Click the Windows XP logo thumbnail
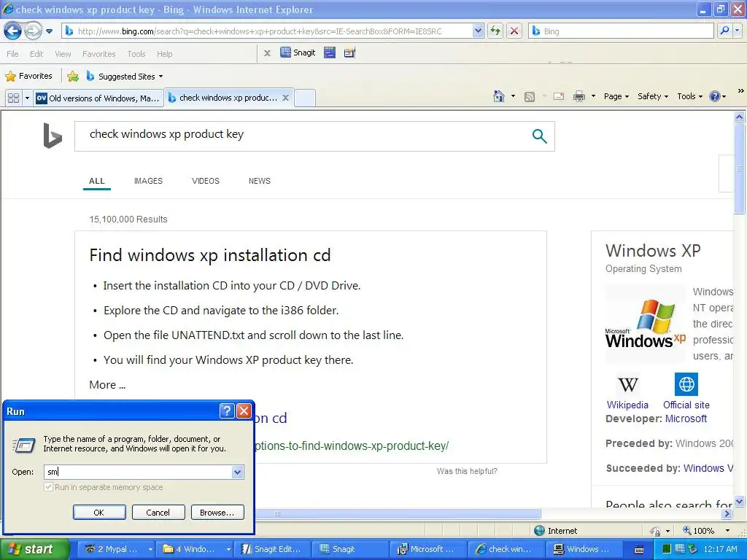The height and width of the screenshot is (560, 747). (645, 324)
